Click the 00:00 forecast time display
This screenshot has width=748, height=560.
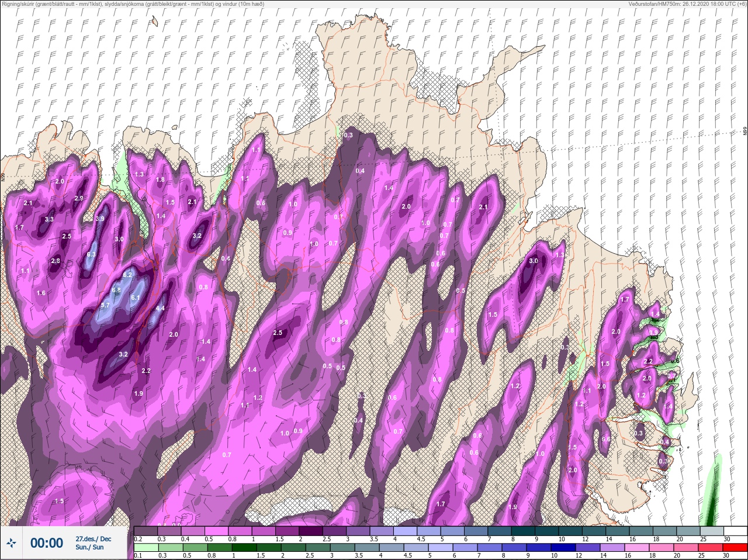[x=47, y=543]
